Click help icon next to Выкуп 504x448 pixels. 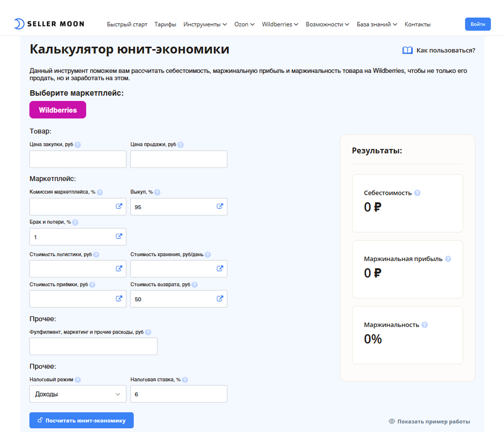[x=157, y=192]
